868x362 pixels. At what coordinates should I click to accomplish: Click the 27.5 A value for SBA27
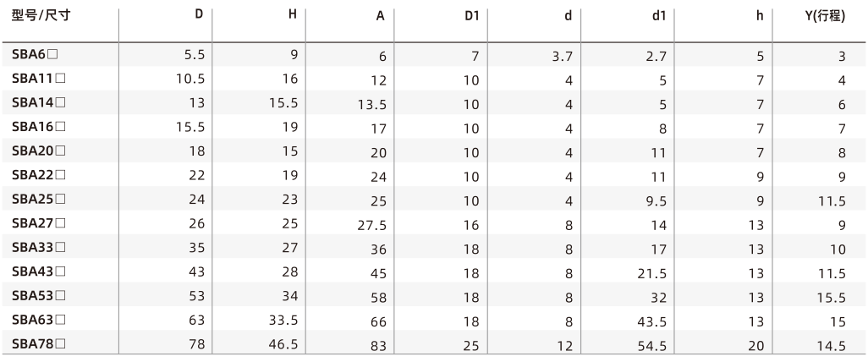coord(372,226)
